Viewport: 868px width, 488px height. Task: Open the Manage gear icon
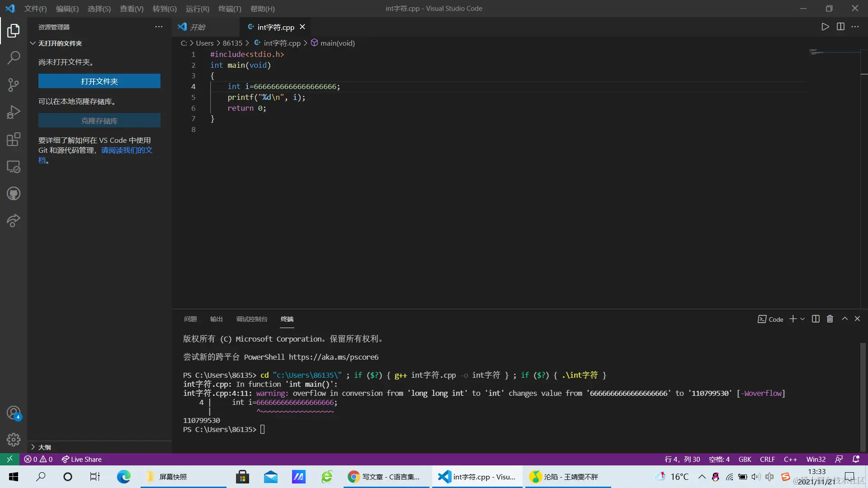point(14,440)
